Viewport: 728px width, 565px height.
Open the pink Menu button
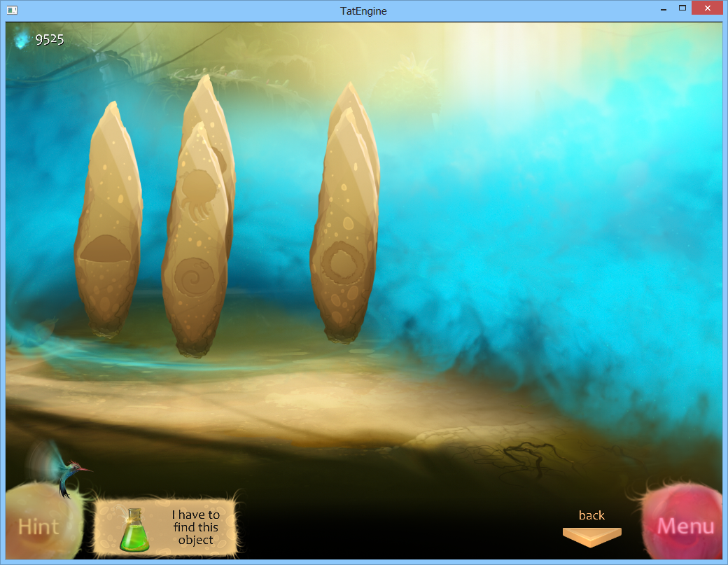pyautogui.click(x=685, y=526)
